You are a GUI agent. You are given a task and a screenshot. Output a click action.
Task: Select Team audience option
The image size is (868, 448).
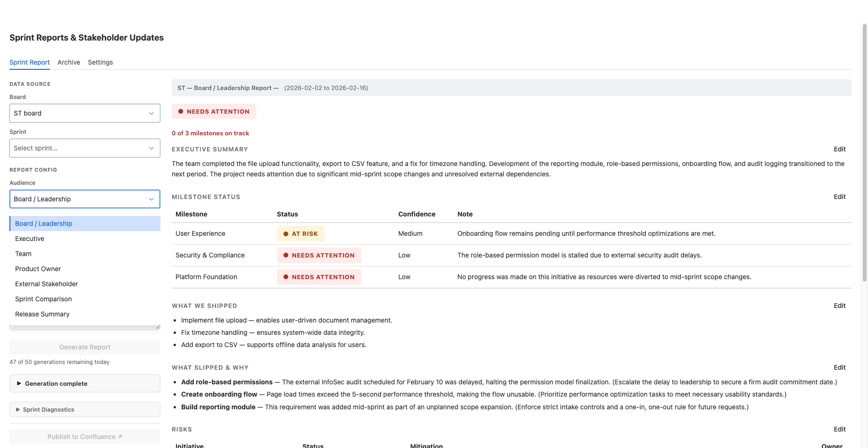click(24, 254)
